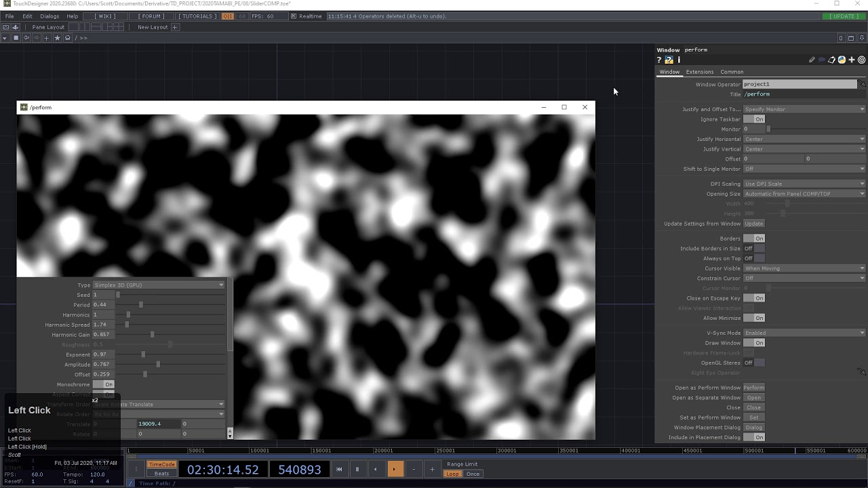Toggle Allow Minimize switch

pos(754,318)
